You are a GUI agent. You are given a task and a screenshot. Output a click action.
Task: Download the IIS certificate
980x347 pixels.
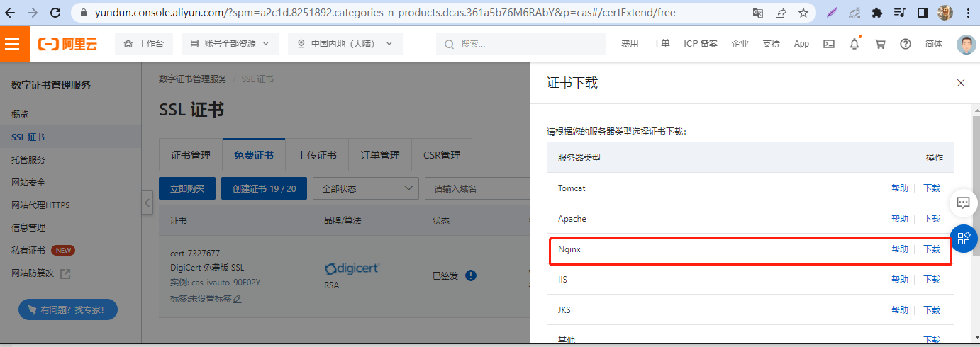pos(932,280)
